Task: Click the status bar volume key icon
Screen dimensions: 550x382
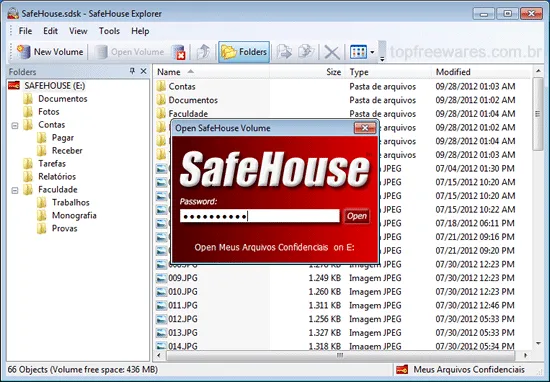Action: click(x=402, y=369)
